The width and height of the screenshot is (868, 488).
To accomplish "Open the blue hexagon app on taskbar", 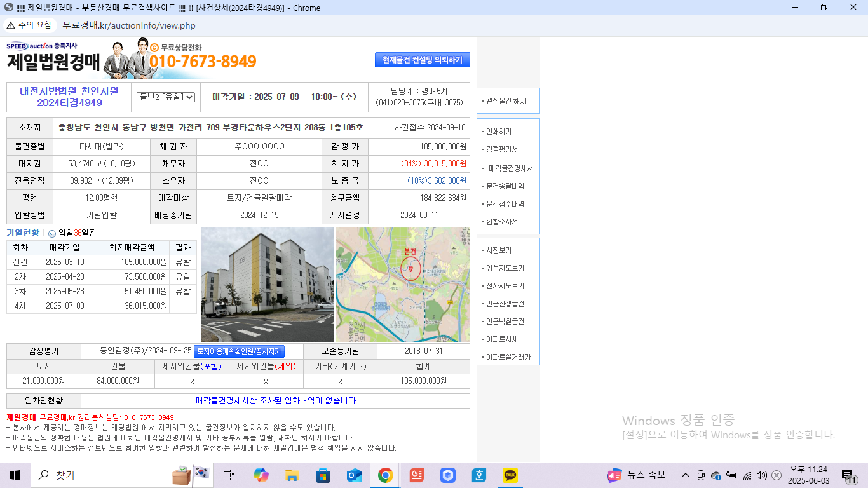I will point(448,475).
